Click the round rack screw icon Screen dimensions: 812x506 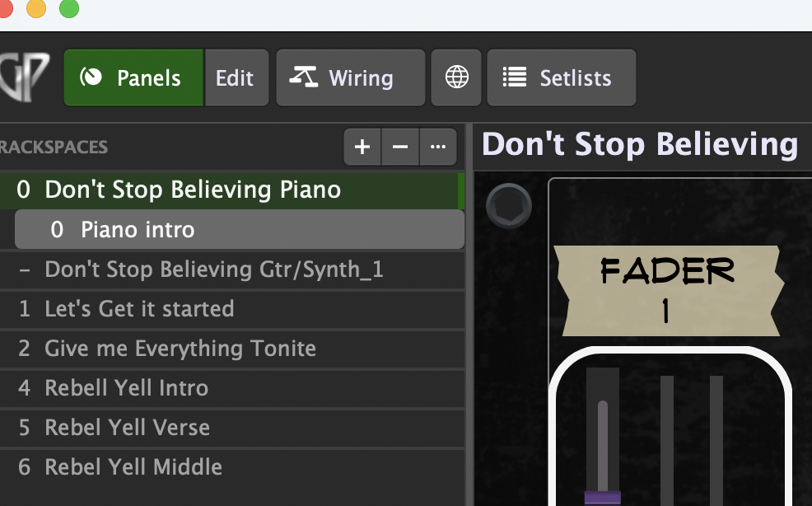509,205
